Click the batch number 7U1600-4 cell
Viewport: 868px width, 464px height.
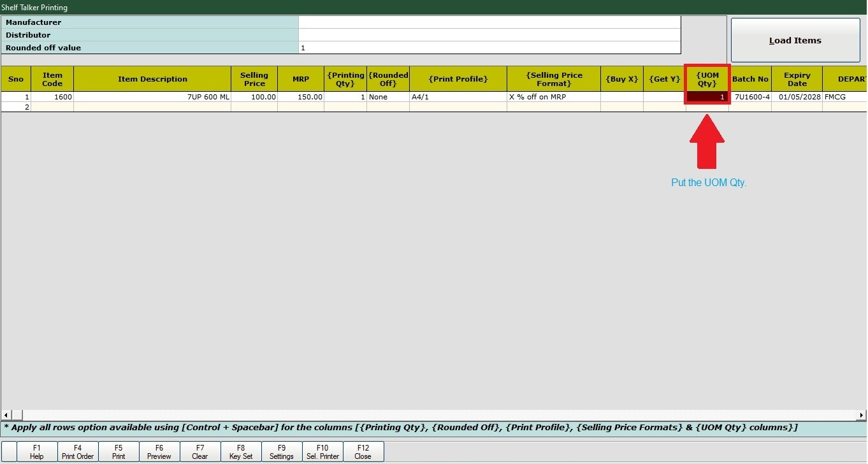tap(750, 97)
